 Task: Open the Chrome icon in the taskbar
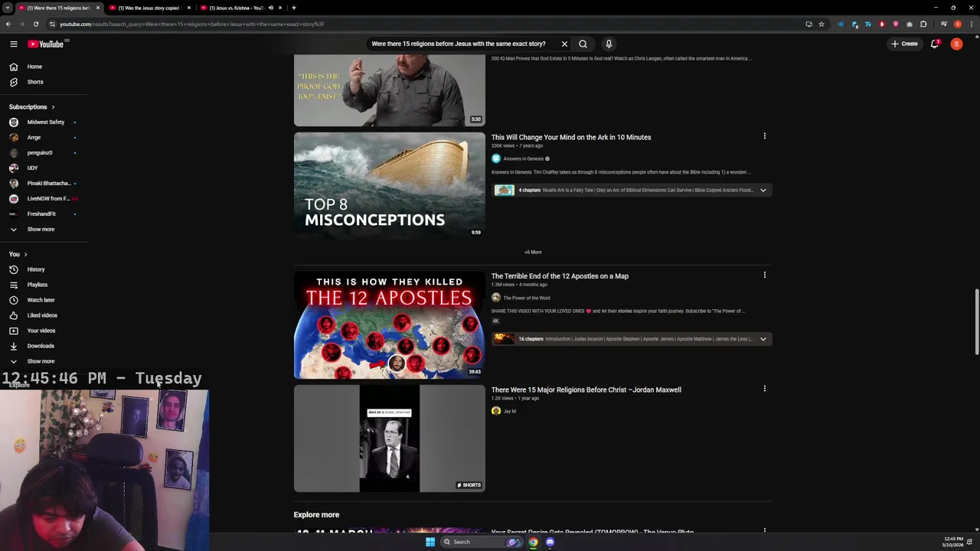[533, 542]
